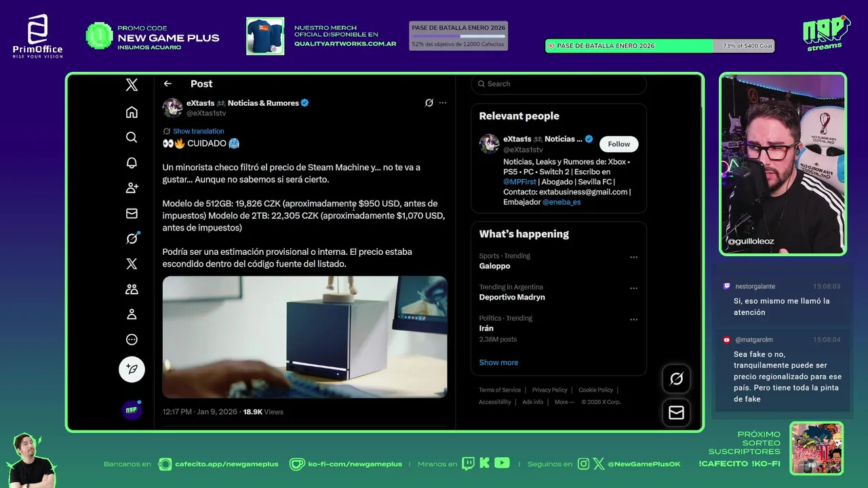The height and width of the screenshot is (488, 868).
Task: Click the Instagram icon in bottom bar
Action: coord(584,464)
